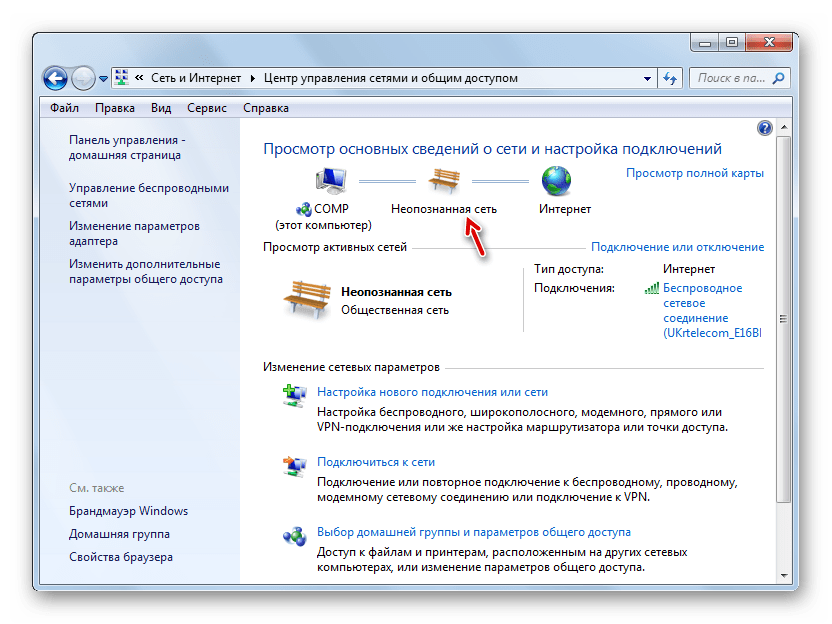Open Настройка нового подключения или сети

coord(432,392)
